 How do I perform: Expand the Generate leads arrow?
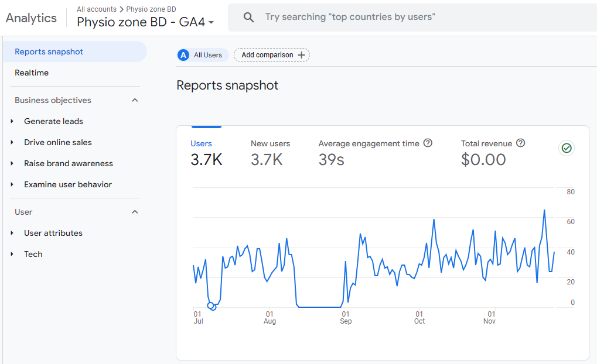[x=12, y=121]
